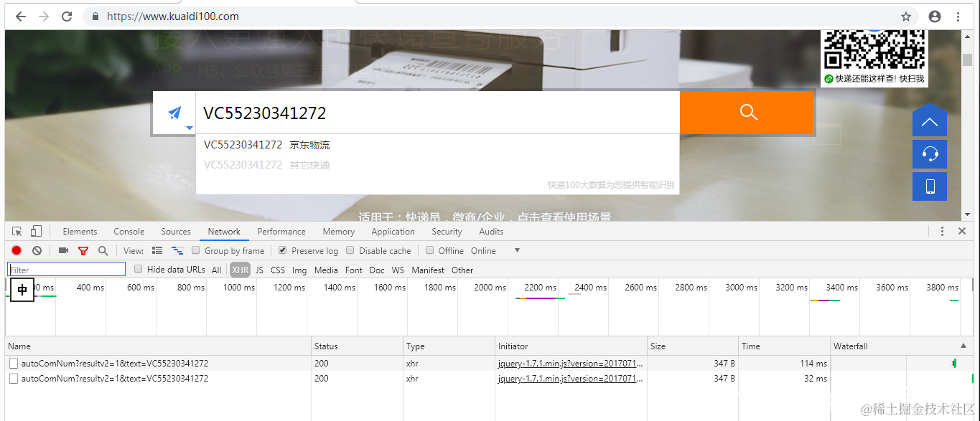This screenshot has height=421, width=980.
Task: Open the Sources tab
Action: [x=176, y=232]
